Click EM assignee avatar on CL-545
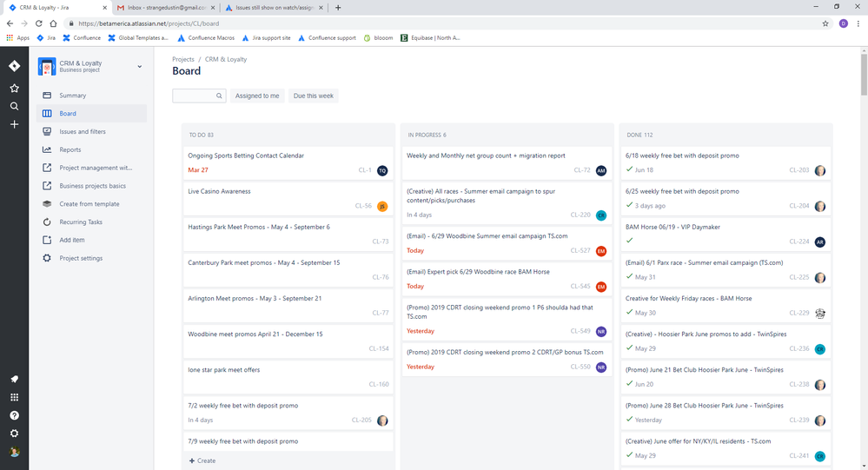 601,287
